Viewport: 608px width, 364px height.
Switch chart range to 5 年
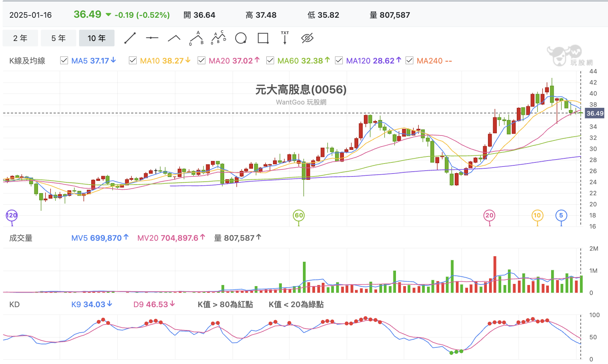click(58, 38)
